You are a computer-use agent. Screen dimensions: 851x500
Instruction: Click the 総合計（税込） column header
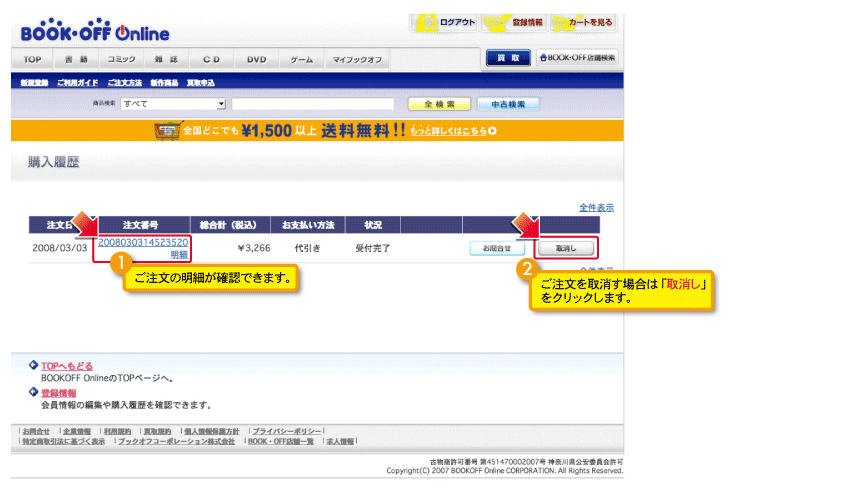[228, 225]
